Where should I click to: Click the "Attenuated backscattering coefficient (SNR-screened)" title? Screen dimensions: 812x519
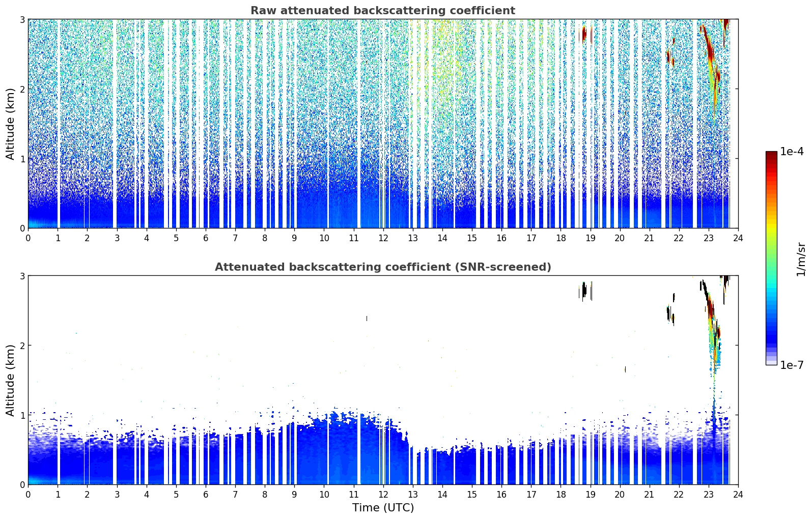pyautogui.click(x=382, y=267)
